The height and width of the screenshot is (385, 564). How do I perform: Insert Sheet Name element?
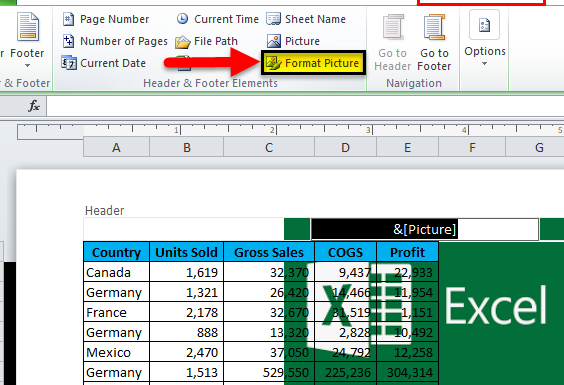[306, 19]
